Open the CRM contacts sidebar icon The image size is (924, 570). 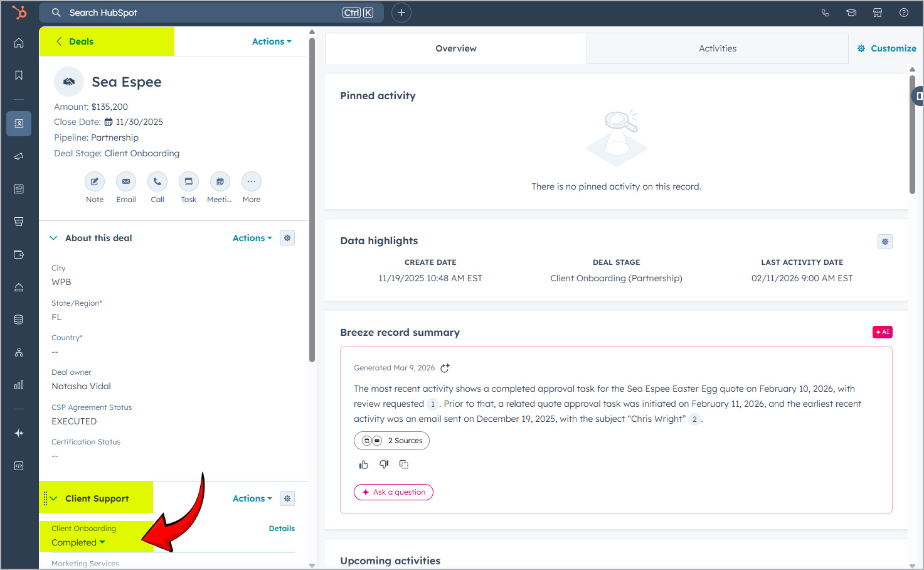tap(19, 124)
